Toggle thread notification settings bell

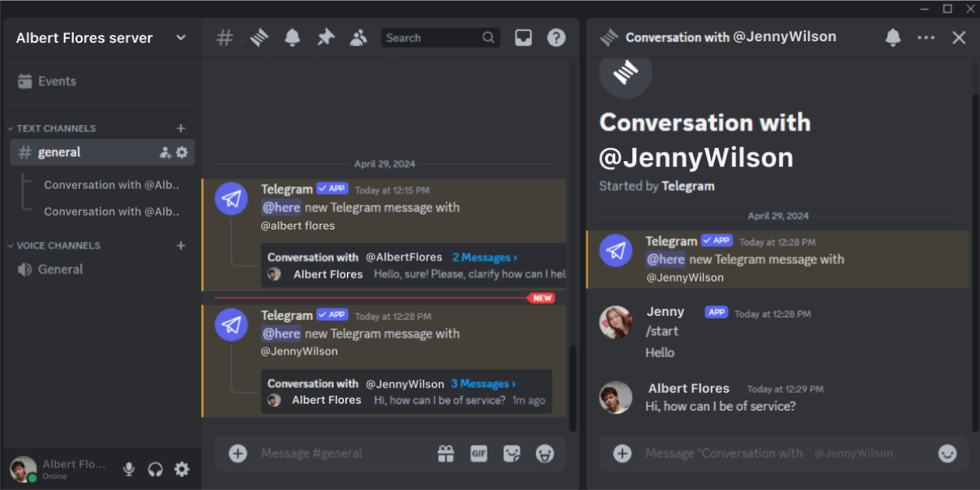(x=892, y=37)
